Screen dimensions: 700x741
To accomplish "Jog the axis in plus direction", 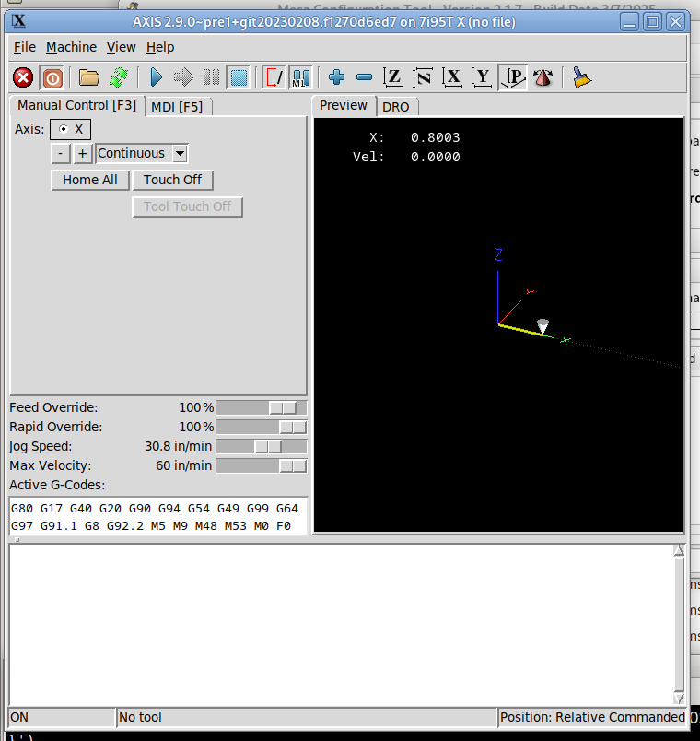I will [83, 154].
